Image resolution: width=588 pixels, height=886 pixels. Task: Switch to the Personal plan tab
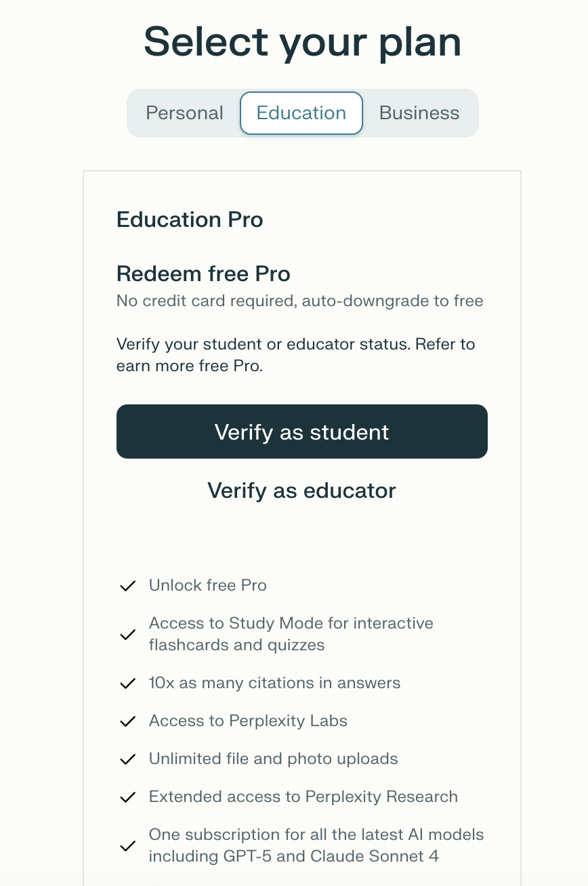(184, 113)
